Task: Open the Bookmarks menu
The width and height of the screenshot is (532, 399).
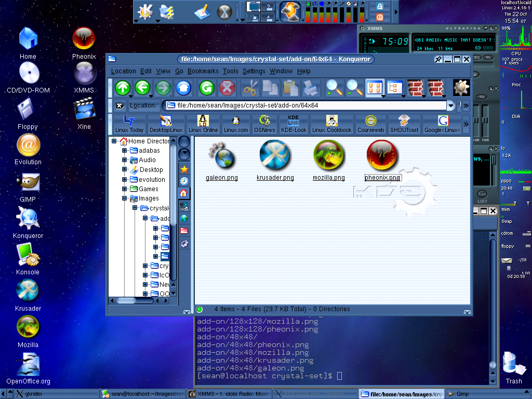Action: click(x=203, y=71)
